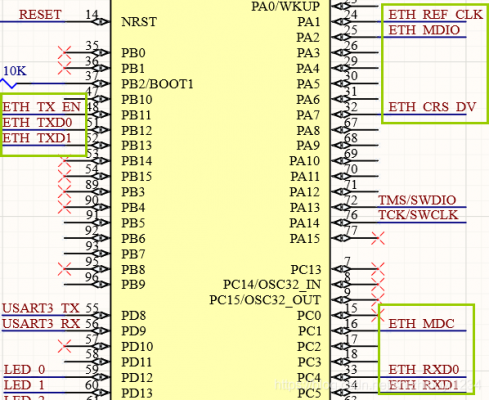Click the PB15 pin name
This screenshot has height=400, width=489.
tap(136, 176)
